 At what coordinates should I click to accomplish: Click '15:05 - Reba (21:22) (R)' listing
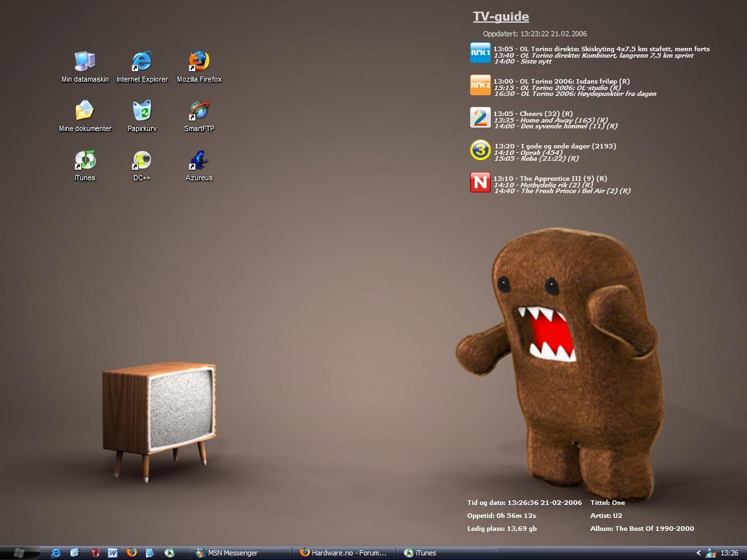tap(536, 159)
